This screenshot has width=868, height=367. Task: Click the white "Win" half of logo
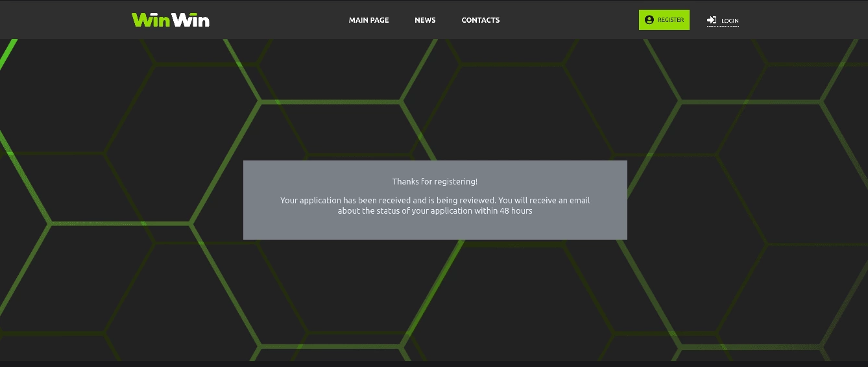[191, 20]
